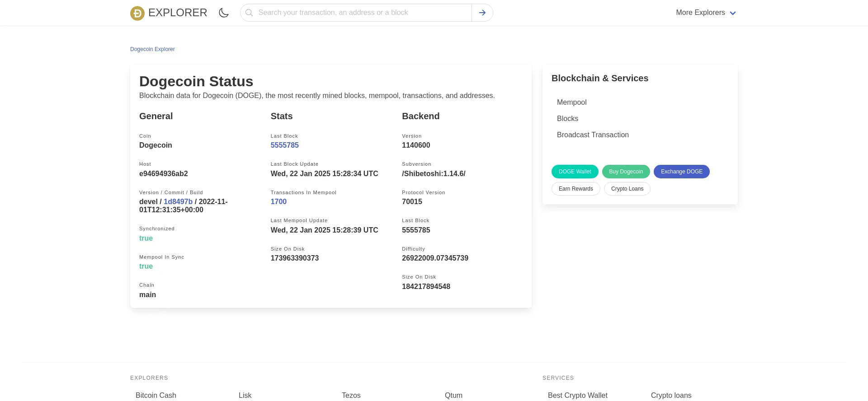This screenshot has height=401, width=868.
Task: Select Backend last block 5555785
Action: pyautogui.click(x=416, y=230)
